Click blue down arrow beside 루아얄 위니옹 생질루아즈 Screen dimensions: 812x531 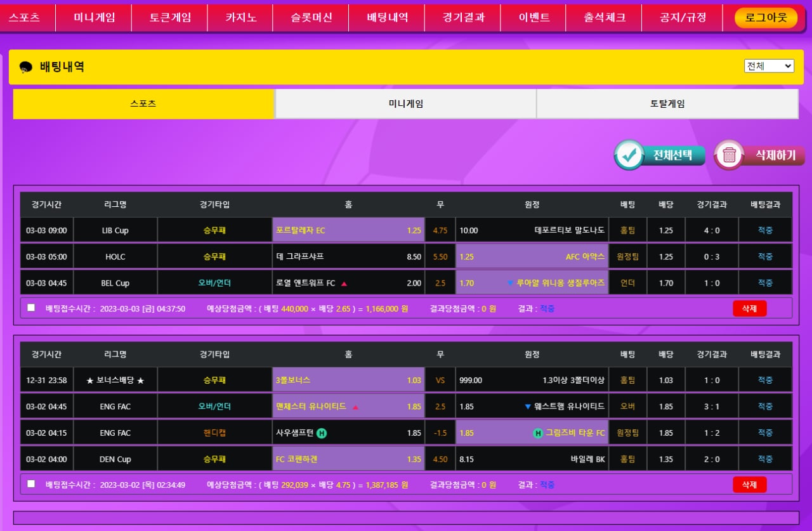(x=510, y=283)
